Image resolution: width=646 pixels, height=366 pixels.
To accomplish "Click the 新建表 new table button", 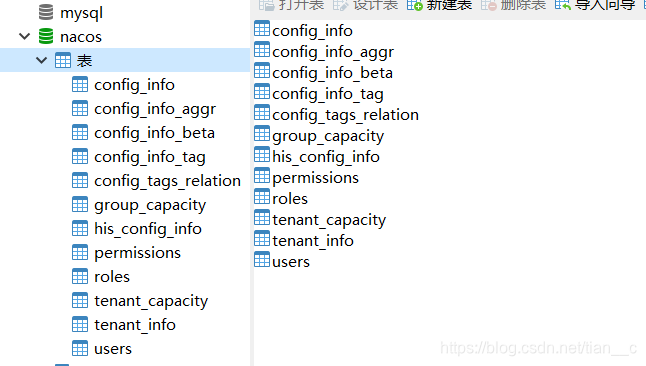I will point(439,5).
